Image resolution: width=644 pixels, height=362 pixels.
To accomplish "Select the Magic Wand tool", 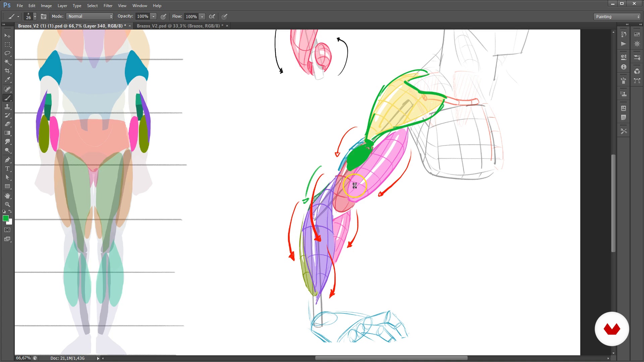I will [7, 62].
